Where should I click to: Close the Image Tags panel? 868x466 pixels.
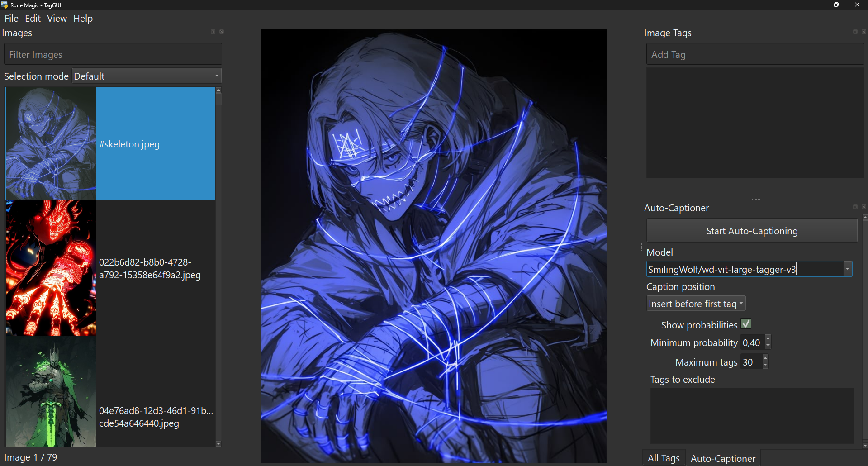click(x=864, y=32)
